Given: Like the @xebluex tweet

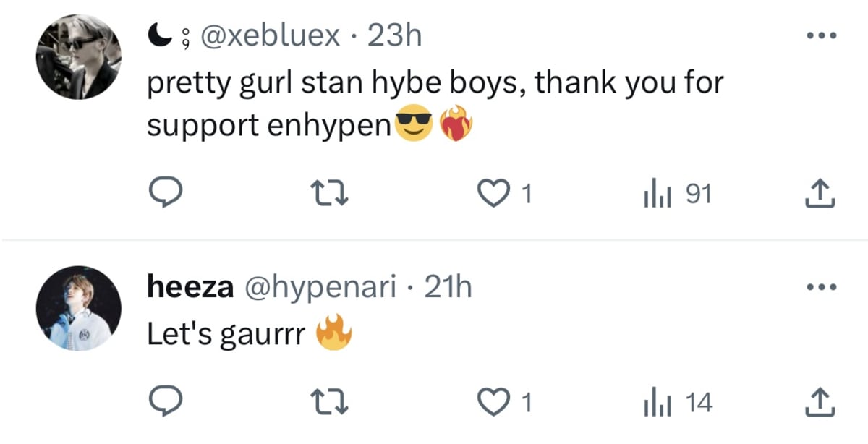Looking at the screenshot, I should tap(496, 194).
